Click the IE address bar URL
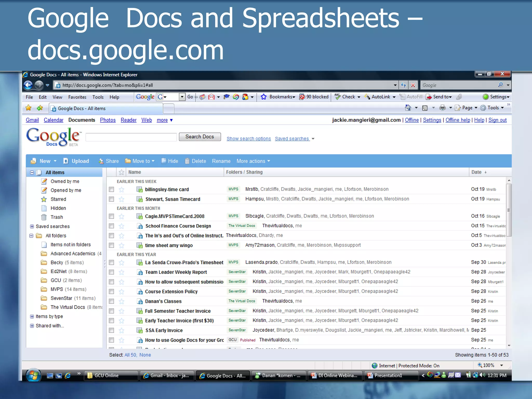The height and width of the screenshot is (399, 532). 225,85
